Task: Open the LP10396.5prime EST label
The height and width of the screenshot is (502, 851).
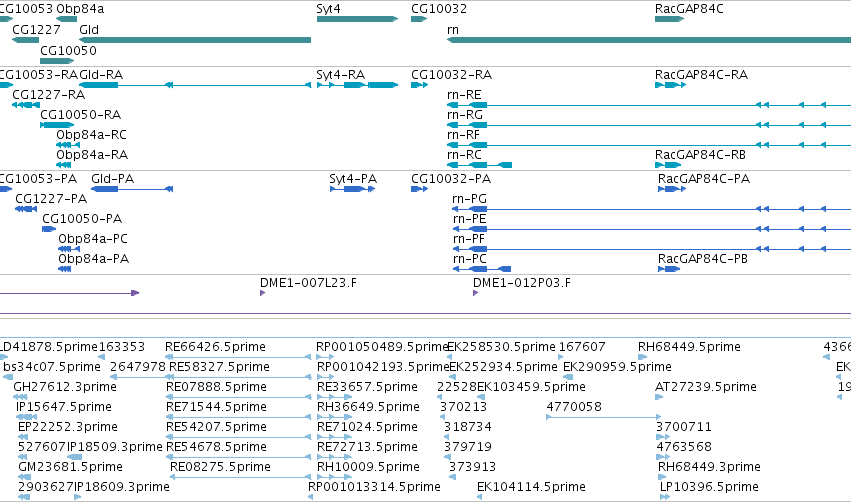Action: [709, 487]
